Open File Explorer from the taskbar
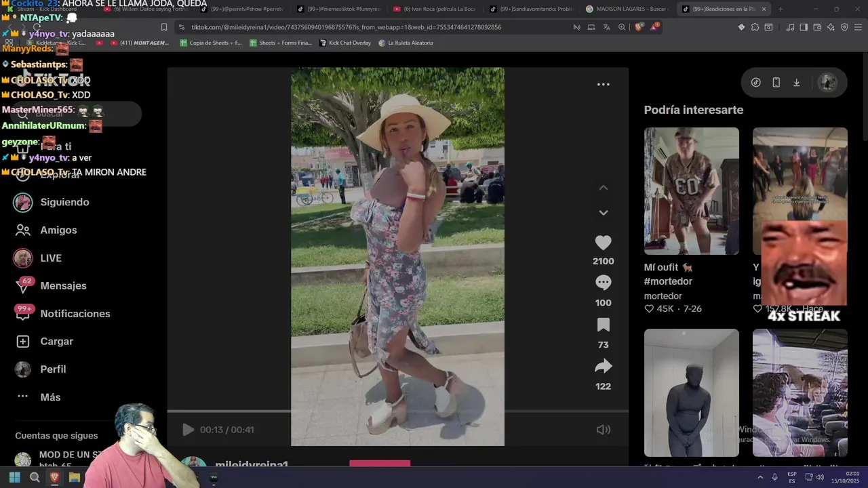This screenshot has width=868, height=488. coord(75,477)
